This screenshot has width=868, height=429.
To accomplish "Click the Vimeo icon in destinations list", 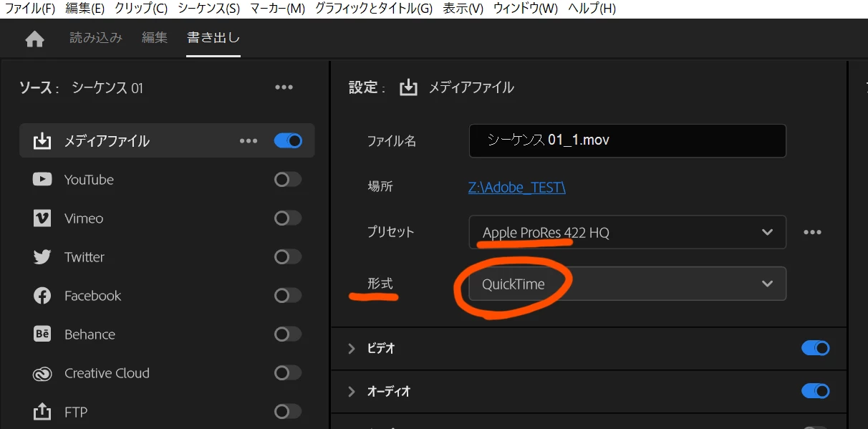I will coord(42,218).
